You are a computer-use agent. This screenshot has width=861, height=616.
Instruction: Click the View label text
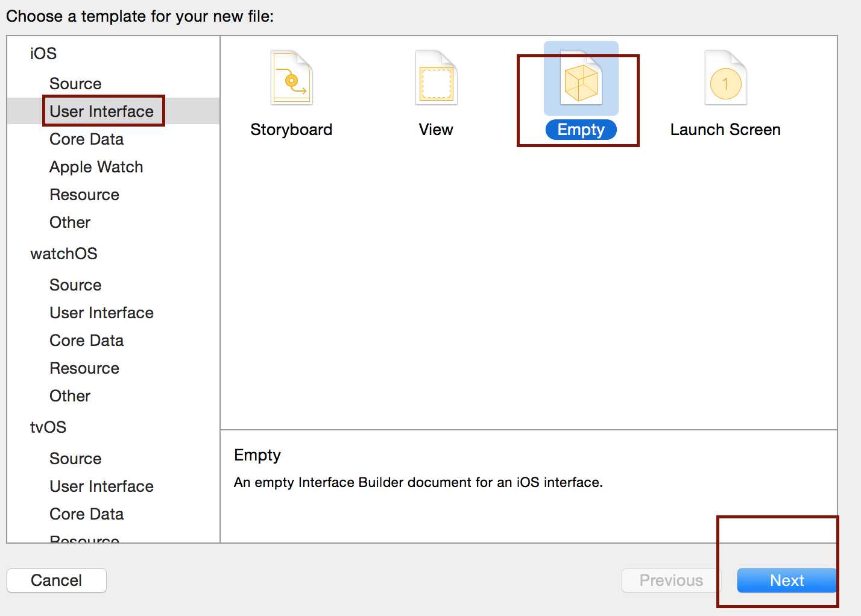coord(436,130)
